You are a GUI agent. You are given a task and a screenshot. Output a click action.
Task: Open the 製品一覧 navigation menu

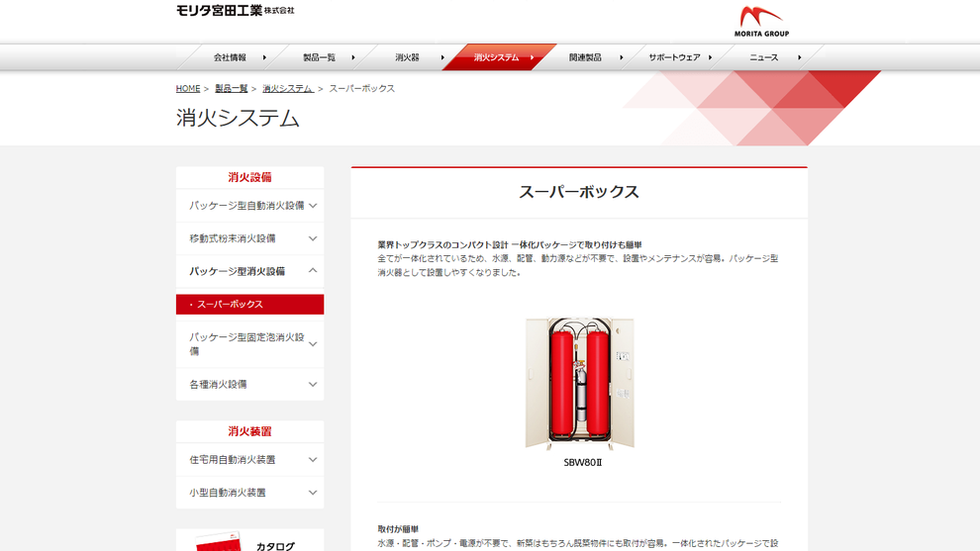pos(320,57)
